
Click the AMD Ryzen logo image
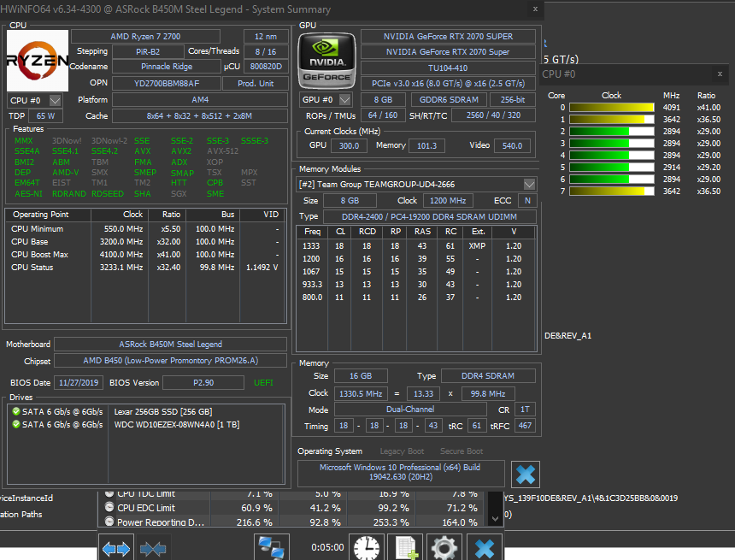[38, 61]
